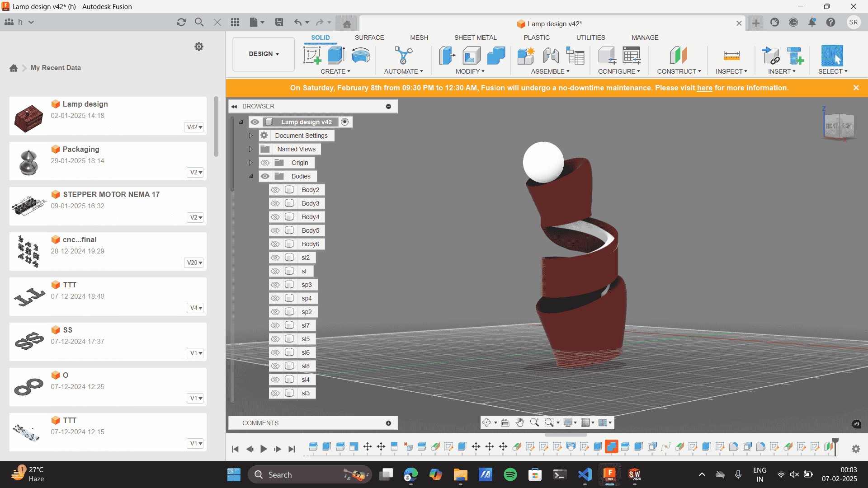868x488 pixels.
Task: Switch to the MANAGE tab
Action: (645, 38)
